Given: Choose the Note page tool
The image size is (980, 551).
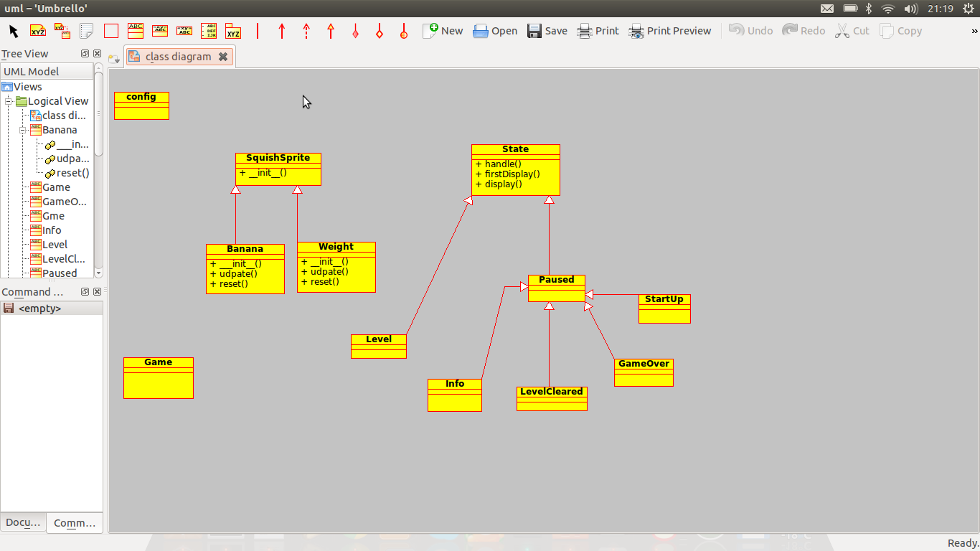Looking at the screenshot, I should (x=87, y=31).
